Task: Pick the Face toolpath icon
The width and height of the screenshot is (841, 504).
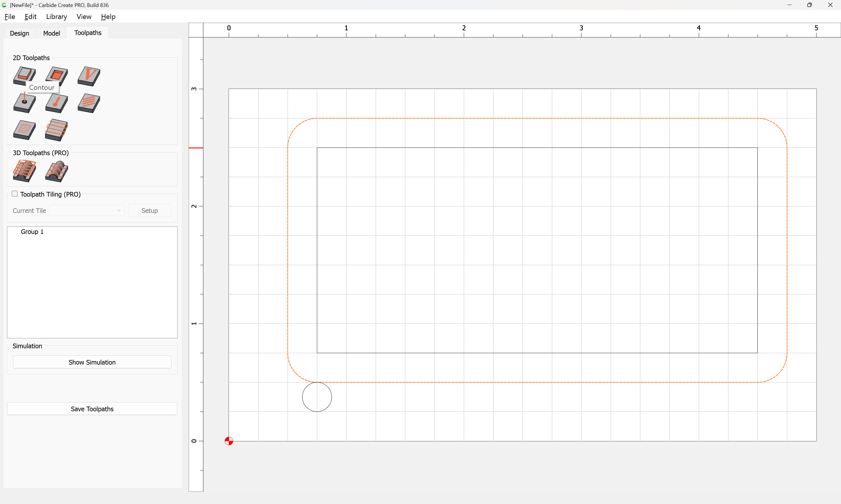Action: click(56, 130)
